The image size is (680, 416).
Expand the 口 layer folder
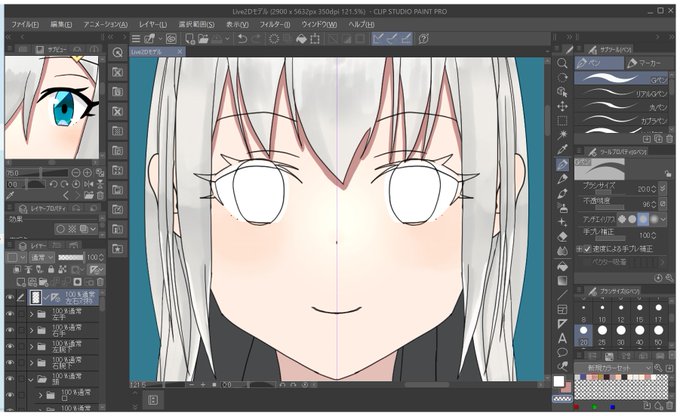pos(40,395)
